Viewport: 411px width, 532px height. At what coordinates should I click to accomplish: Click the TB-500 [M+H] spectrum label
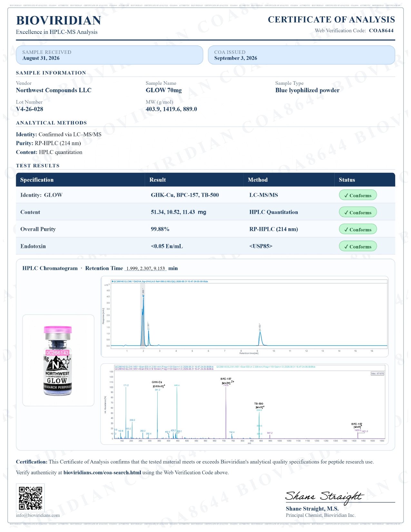click(259, 406)
